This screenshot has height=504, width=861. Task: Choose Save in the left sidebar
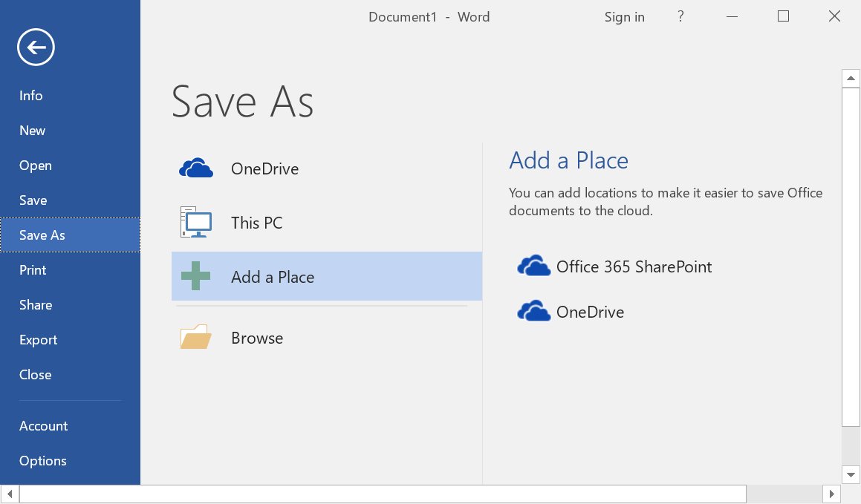pyautogui.click(x=71, y=200)
